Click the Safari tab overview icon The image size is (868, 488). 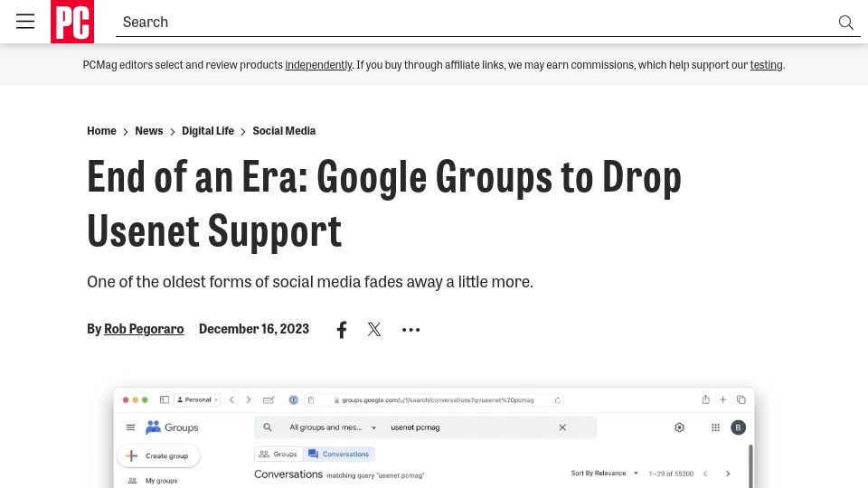click(741, 399)
